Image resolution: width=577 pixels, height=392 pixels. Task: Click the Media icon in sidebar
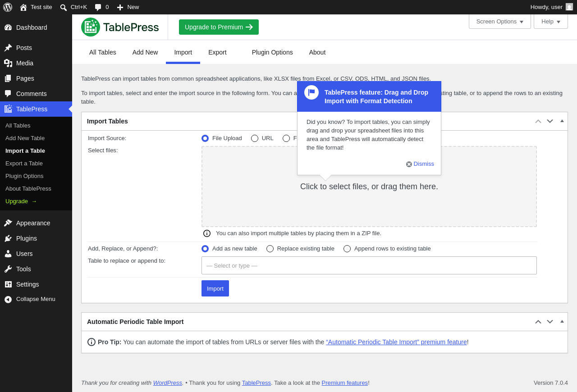(8, 63)
